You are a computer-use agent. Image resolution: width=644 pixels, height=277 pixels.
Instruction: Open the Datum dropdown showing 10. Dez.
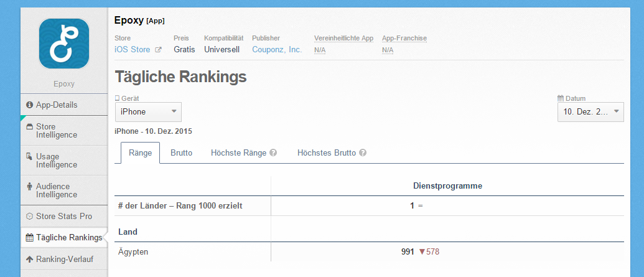[590, 112]
